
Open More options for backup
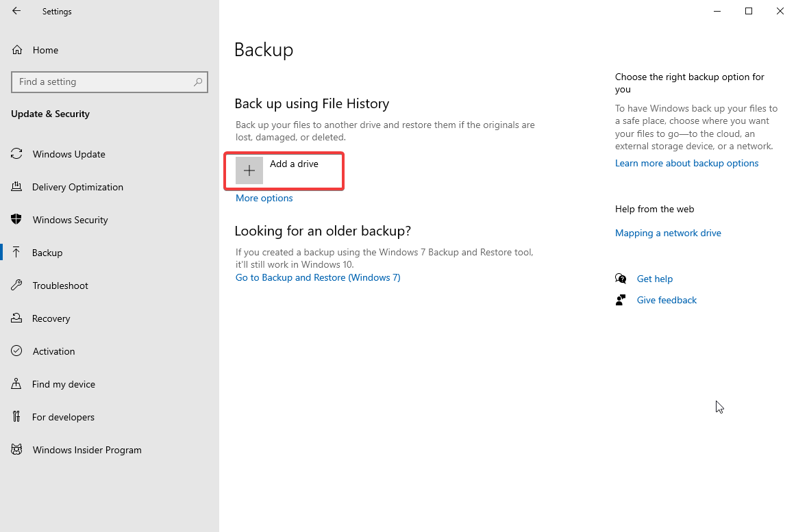264,198
